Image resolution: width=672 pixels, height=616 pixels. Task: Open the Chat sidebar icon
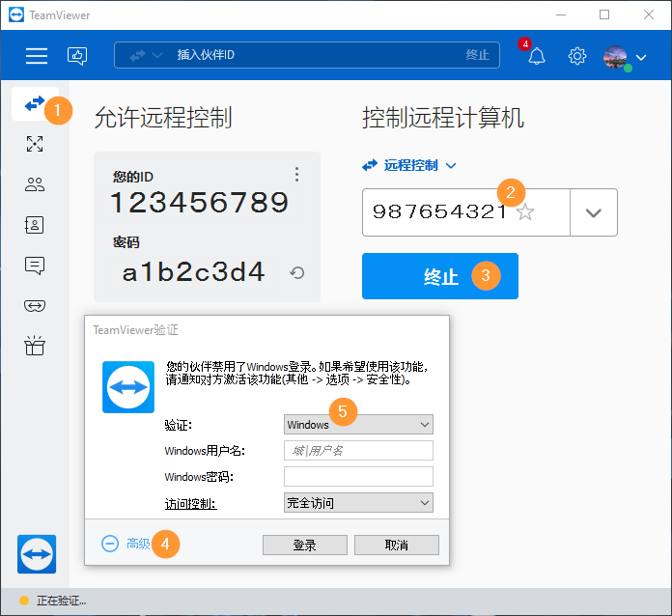35,266
